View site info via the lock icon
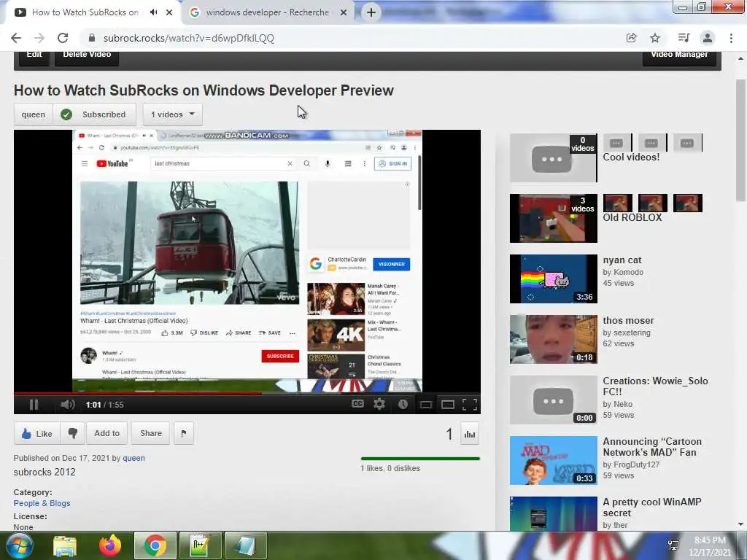Image resolution: width=747 pixels, height=560 pixels. (x=92, y=38)
